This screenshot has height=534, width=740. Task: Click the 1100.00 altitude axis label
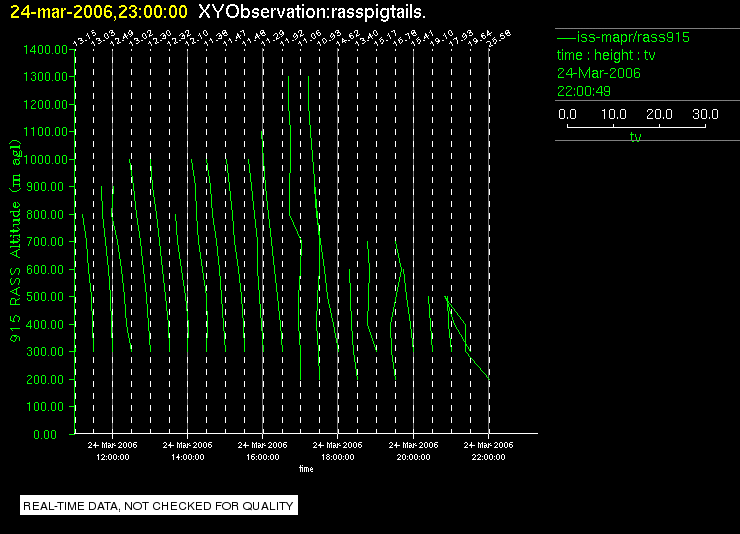pyautogui.click(x=45, y=131)
